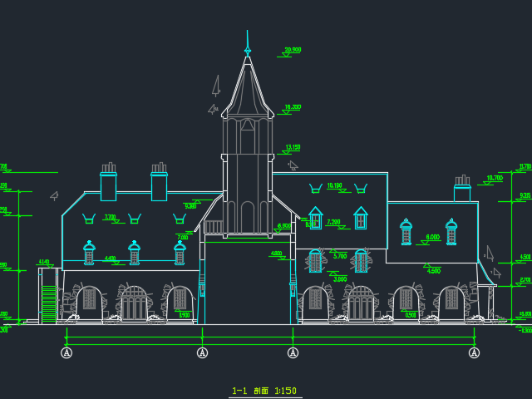Select the 4.400 elevation label
The width and height of the screenshot is (532, 399).
[111, 259]
